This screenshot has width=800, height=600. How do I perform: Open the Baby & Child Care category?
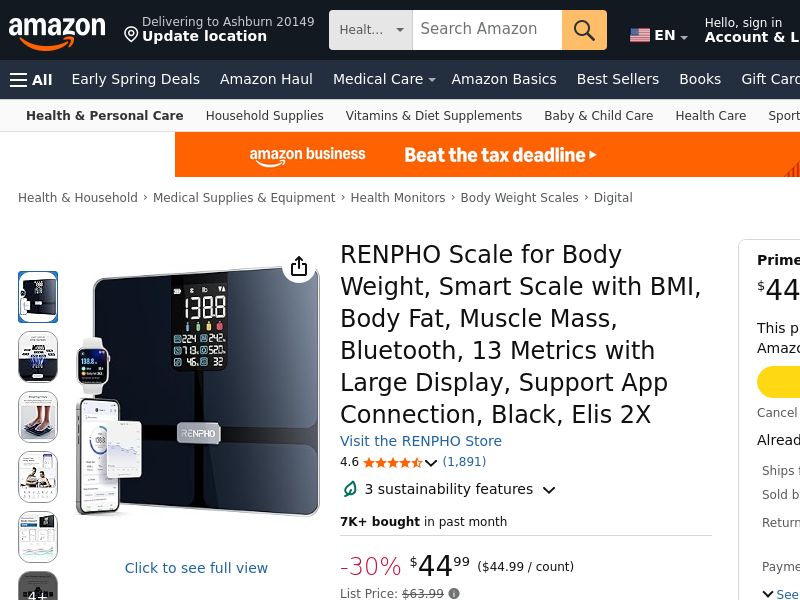(x=598, y=116)
